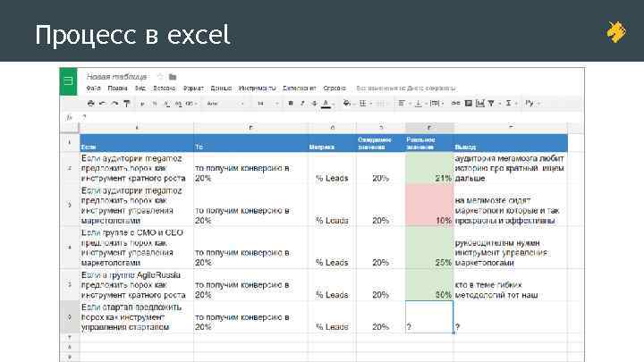Format cells as currency
This screenshot has width=644, height=362.
coord(142,104)
